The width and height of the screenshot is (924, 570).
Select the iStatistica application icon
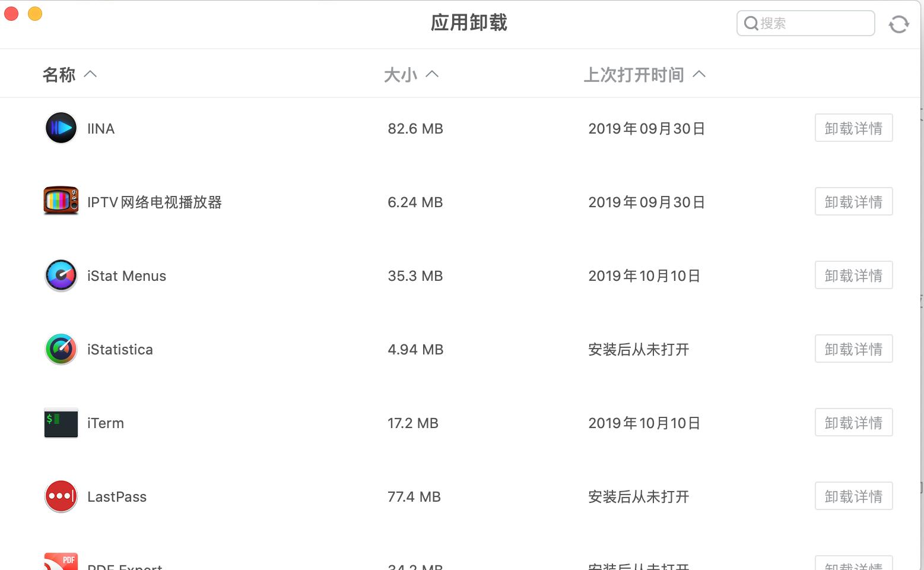(x=61, y=349)
